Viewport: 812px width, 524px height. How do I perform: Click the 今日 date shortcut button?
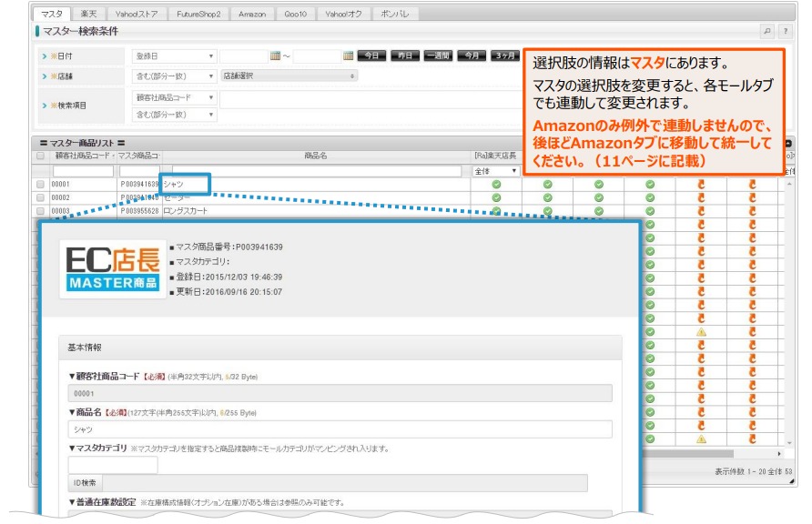point(371,55)
